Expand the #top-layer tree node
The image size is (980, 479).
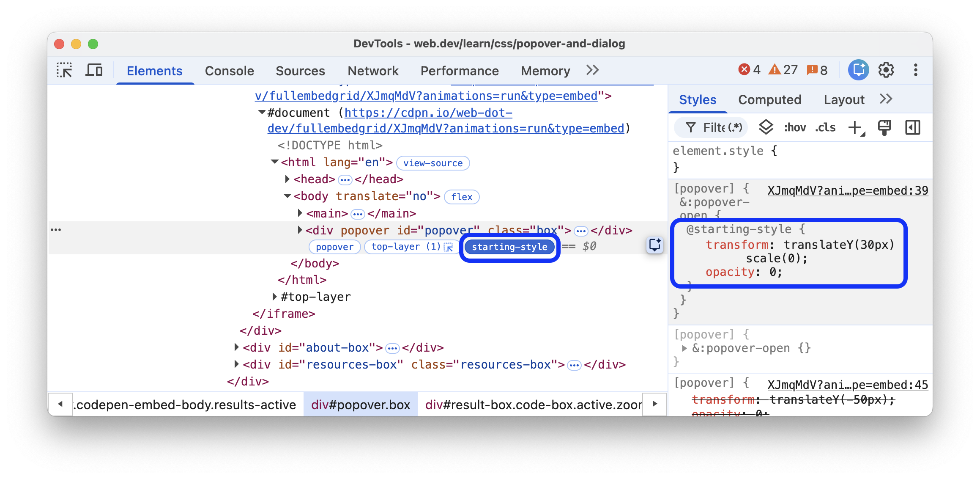pyautogui.click(x=275, y=297)
